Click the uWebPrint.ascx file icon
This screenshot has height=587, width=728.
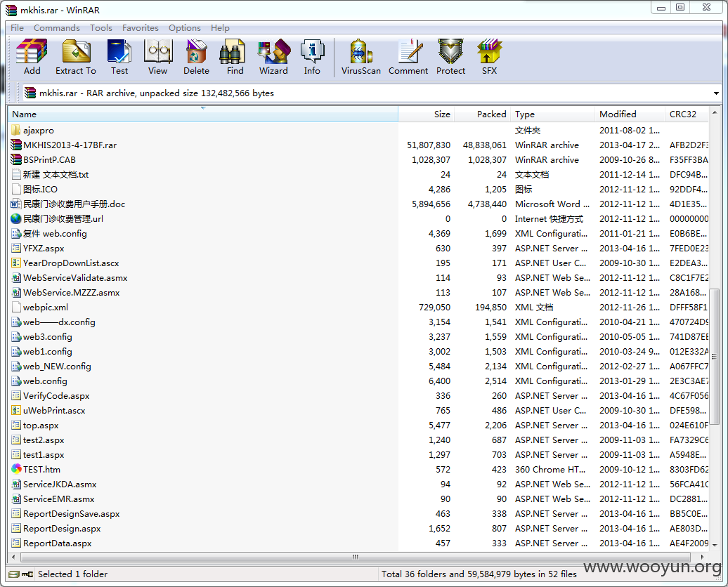(x=15, y=410)
